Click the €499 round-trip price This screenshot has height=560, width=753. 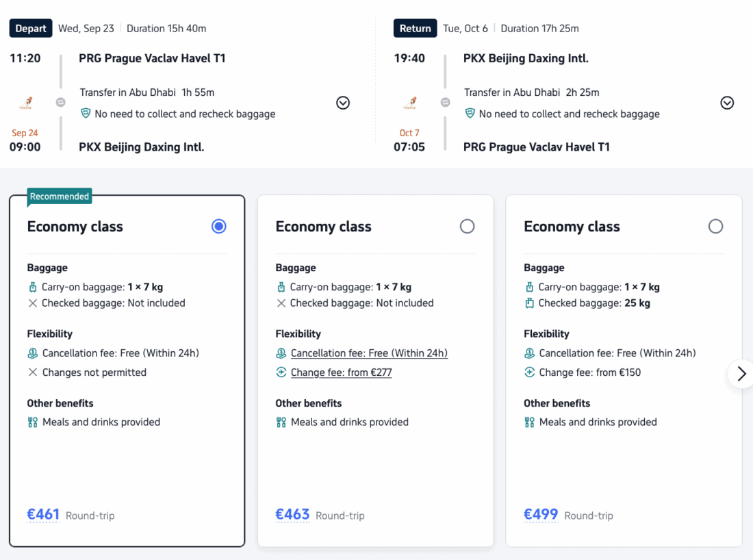tap(541, 515)
